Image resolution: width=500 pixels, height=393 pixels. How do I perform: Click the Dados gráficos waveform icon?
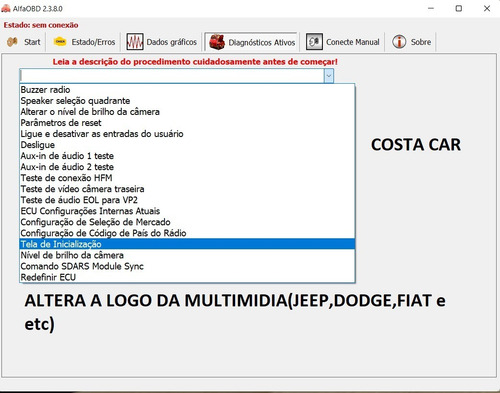[x=135, y=42]
